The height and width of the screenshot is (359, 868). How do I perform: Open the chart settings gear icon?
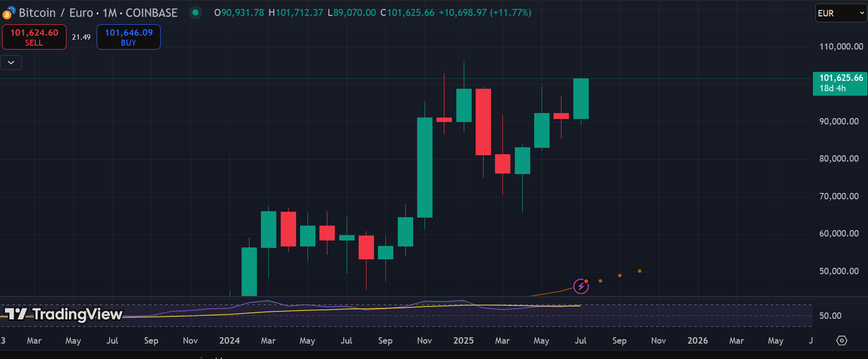click(842, 341)
